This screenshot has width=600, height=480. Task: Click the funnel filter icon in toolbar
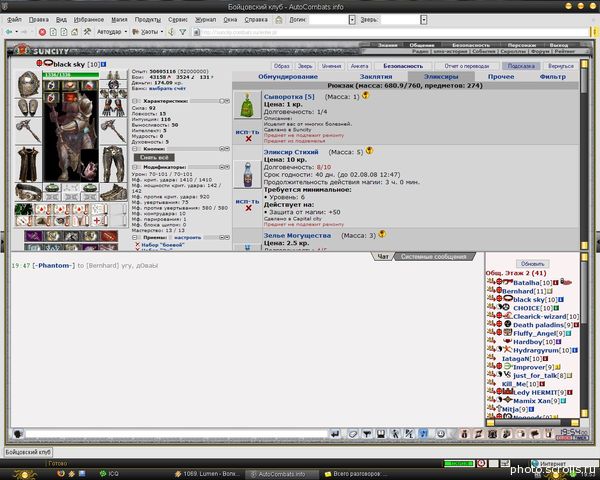(x=183, y=32)
